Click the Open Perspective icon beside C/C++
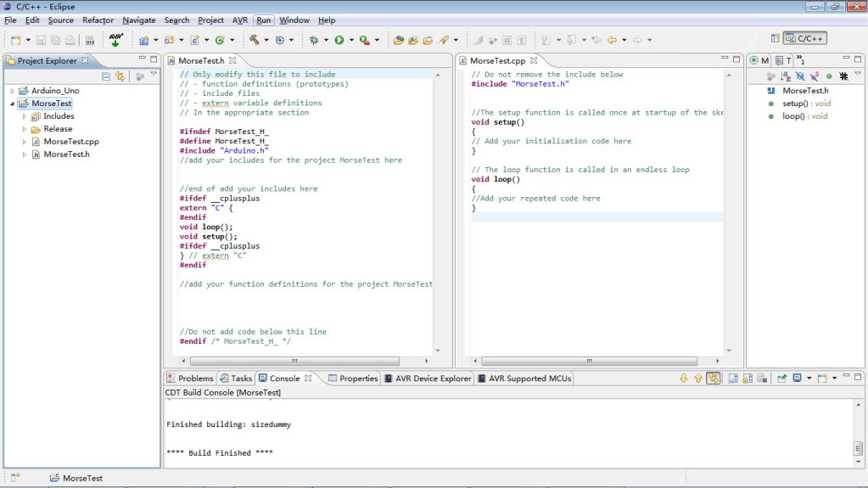The height and width of the screenshot is (488, 868). pos(775,38)
